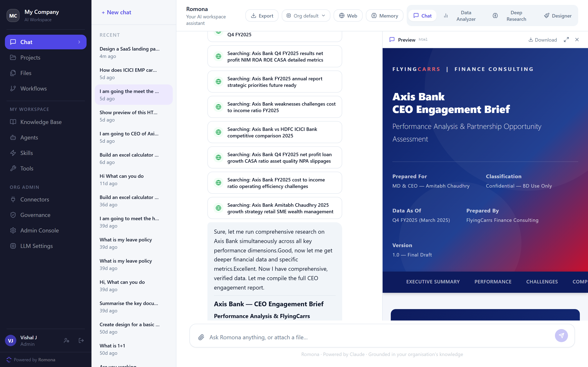Image resolution: width=588 pixels, height=367 pixels.
Task: Open user management icon near profile
Action: click(x=66, y=340)
